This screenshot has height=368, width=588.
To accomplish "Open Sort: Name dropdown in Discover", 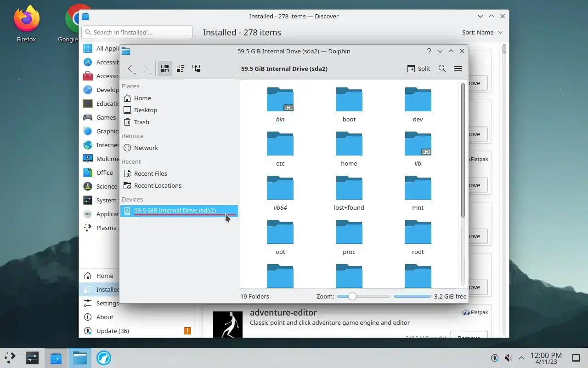I will (x=482, y=32).
